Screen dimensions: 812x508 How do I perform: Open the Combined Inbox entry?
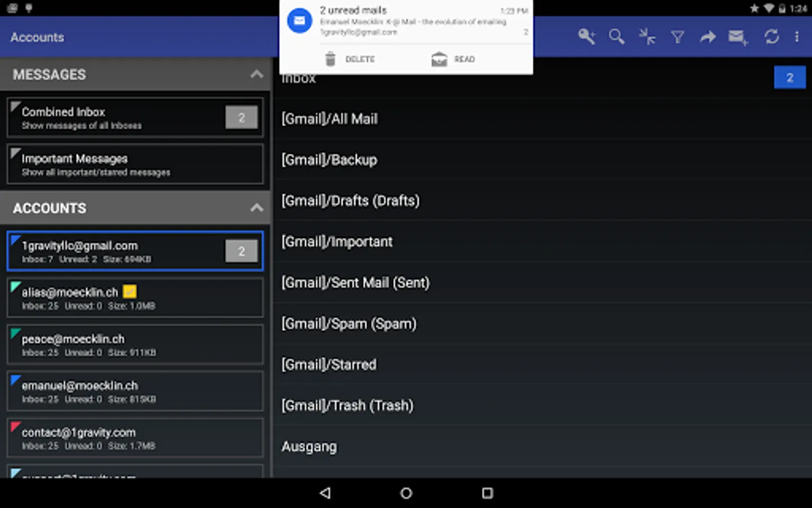(135, 117)
